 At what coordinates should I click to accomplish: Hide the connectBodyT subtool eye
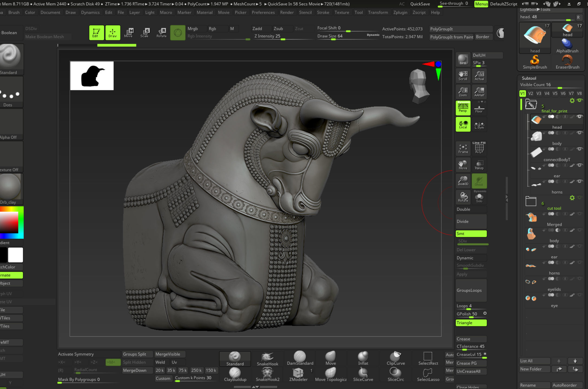579,149
